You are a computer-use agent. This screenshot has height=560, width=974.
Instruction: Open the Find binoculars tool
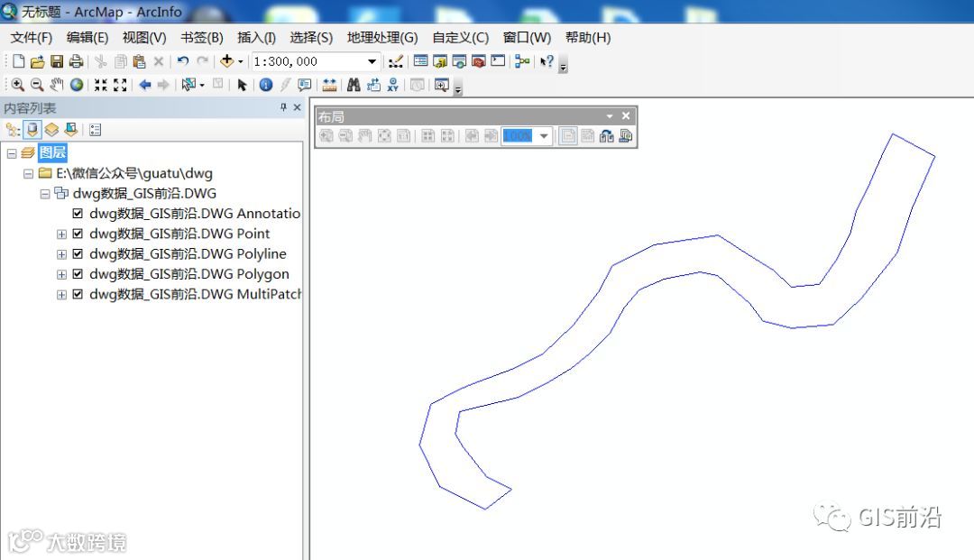coord(354,85)
